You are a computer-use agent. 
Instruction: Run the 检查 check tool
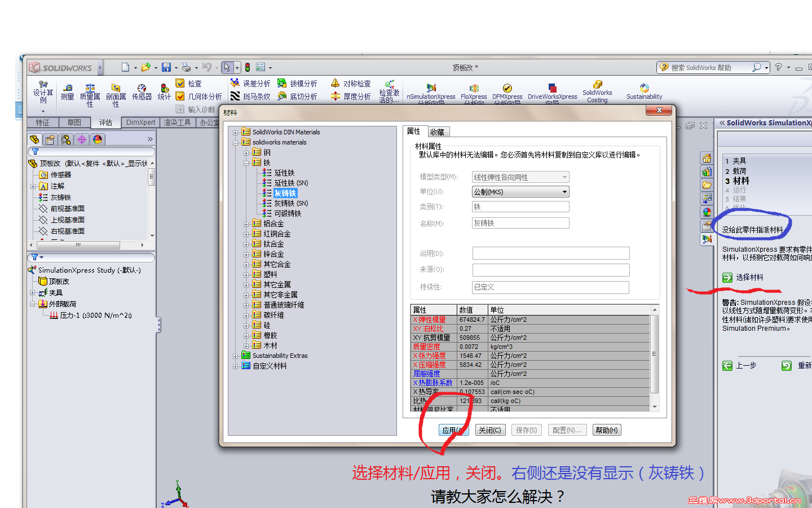189,83
